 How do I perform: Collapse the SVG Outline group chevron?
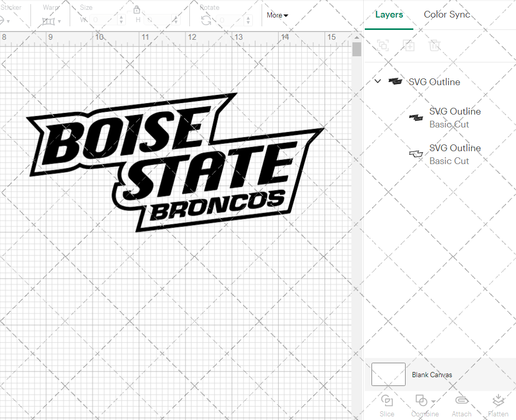click(377, 81)
